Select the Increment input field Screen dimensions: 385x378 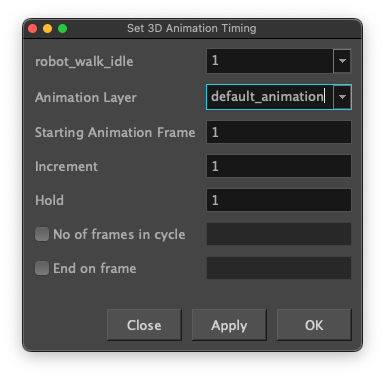279,166
